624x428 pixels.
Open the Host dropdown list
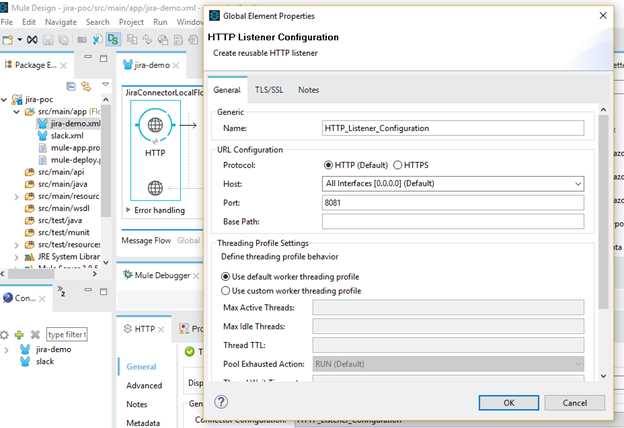tap(577, 184)
